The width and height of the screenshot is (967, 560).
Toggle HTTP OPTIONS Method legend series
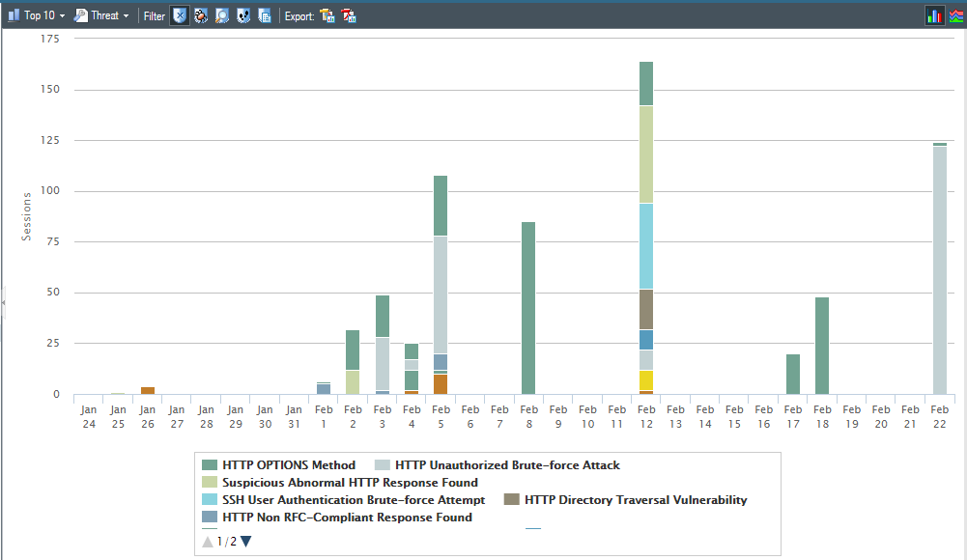(x=288, y=465)
